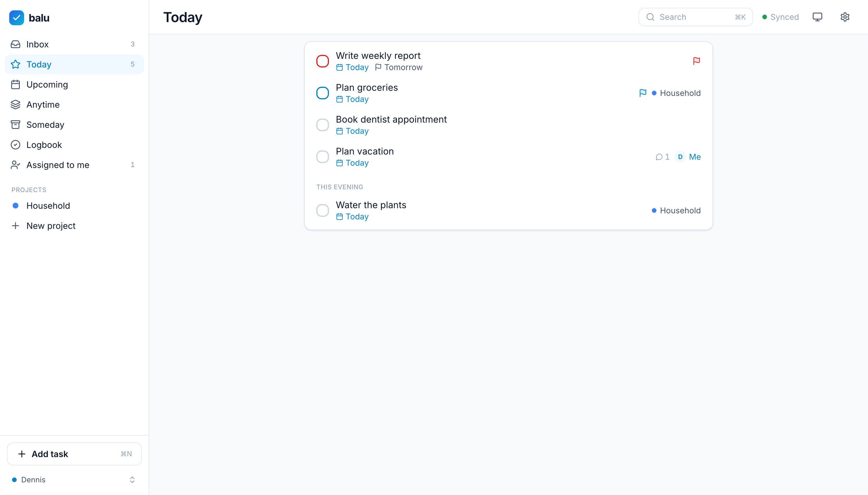868x495 pixels.
Task: Click the magnifier icon in search box
Action: pyautogui.click(x=650, y=17)
